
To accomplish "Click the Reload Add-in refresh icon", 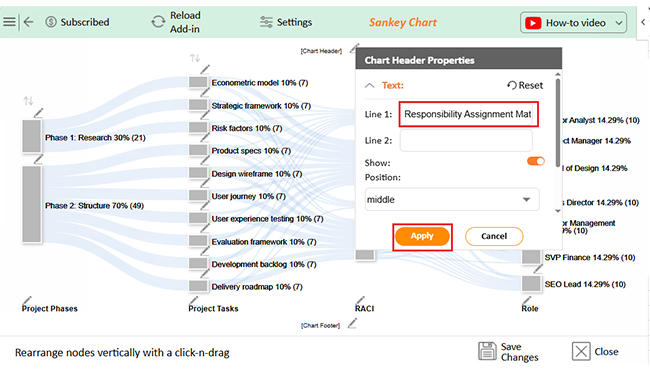I will point(158,22).
